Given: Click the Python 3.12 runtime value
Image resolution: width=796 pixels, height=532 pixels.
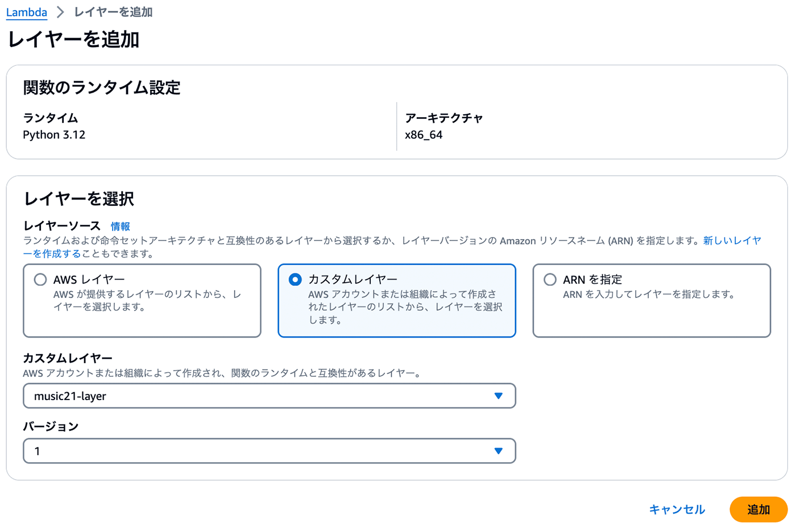Looking at the screenshot, I should (x=54, y=135).
